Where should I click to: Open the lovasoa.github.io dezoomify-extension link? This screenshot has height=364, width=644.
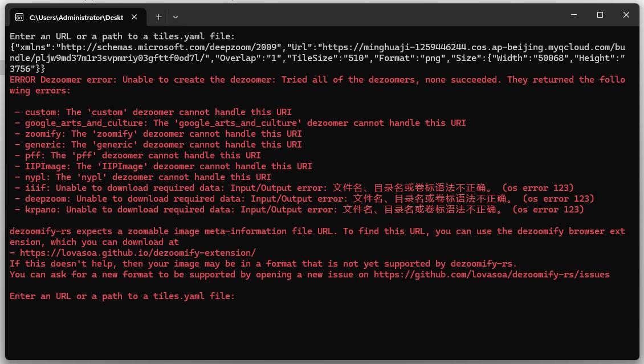(x=138, y=253)
